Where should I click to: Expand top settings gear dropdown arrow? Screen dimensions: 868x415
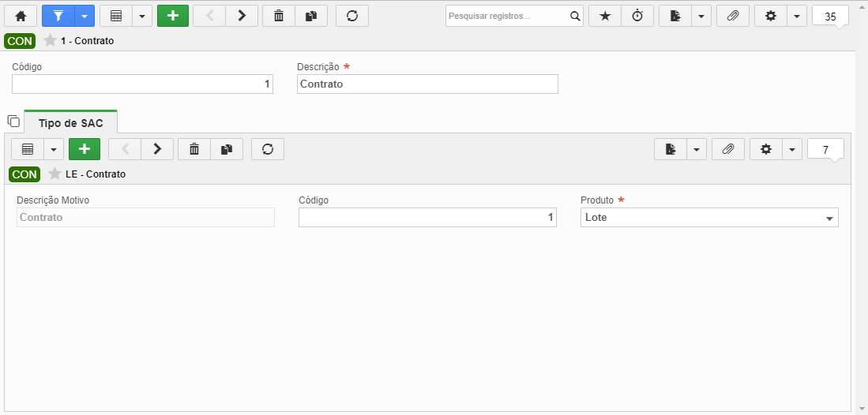796,16
